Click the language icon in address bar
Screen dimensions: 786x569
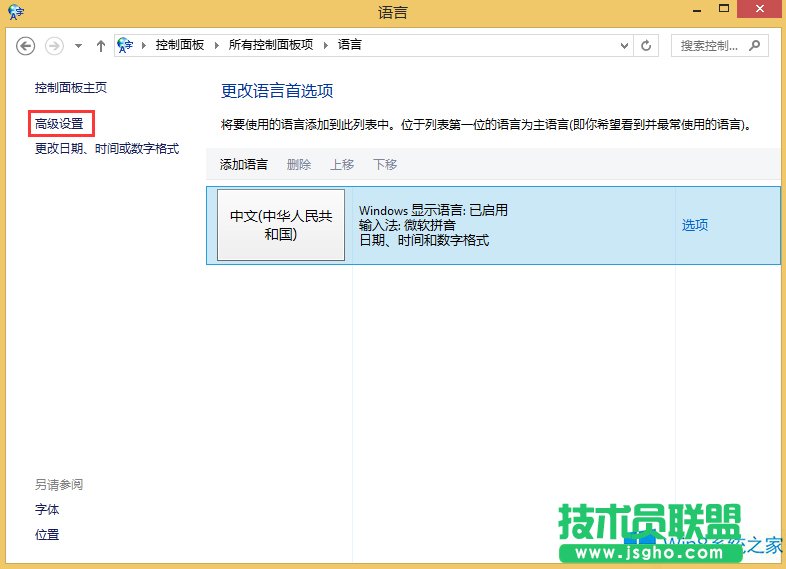[125, 46]
